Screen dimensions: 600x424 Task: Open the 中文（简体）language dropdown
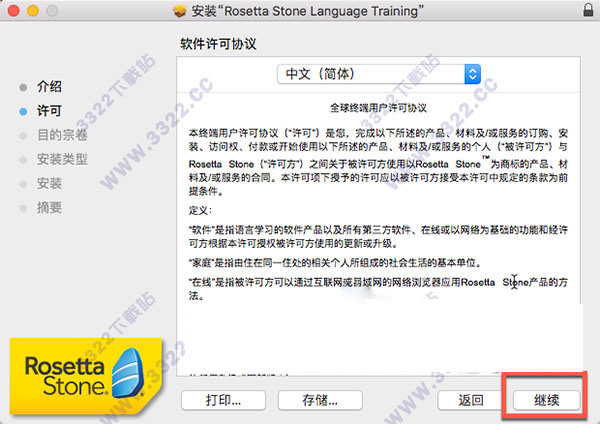(379, 74)
